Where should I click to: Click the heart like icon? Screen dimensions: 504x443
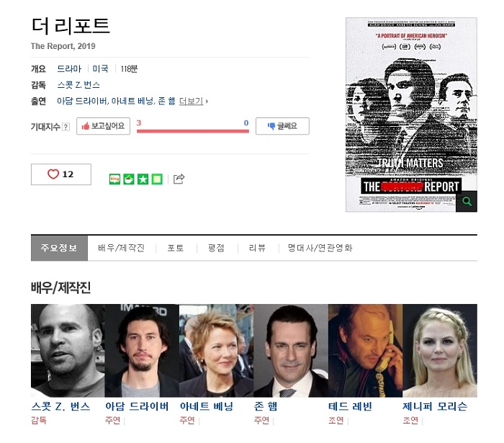pos(53,174)
